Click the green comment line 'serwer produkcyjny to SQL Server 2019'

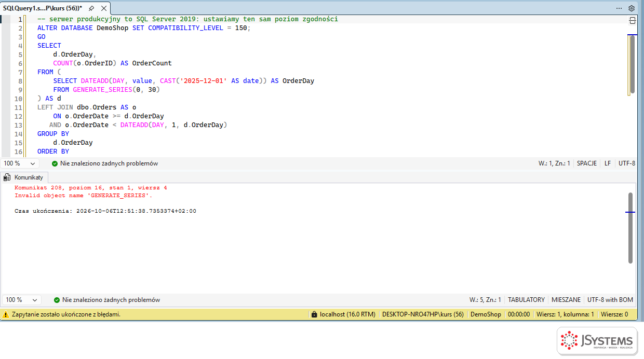[x=187, y=19]
